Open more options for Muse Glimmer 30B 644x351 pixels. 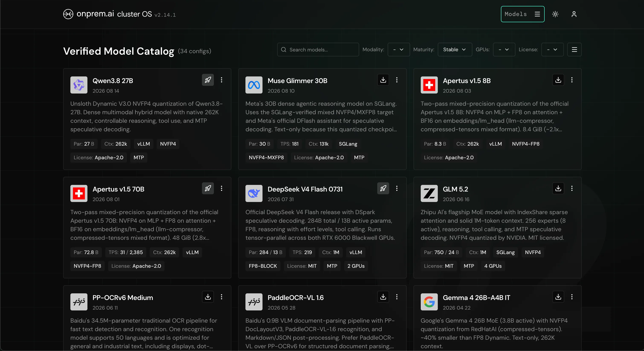[397, 80]
